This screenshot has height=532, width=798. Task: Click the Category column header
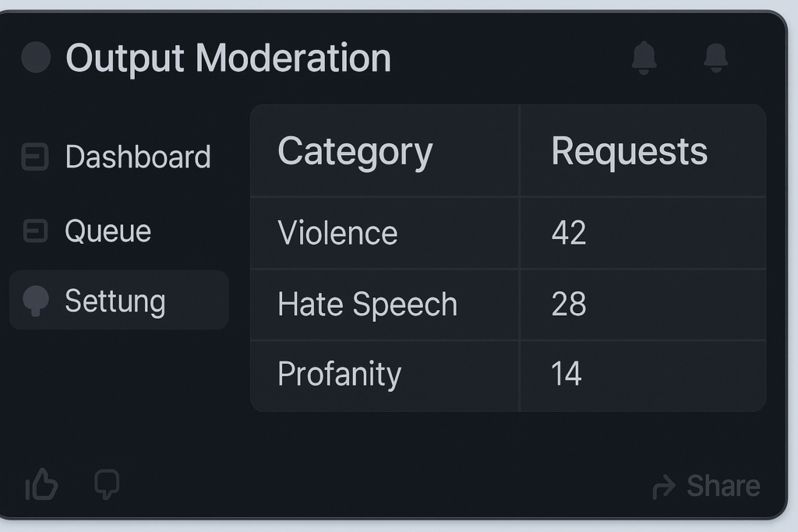pos(355,151)
